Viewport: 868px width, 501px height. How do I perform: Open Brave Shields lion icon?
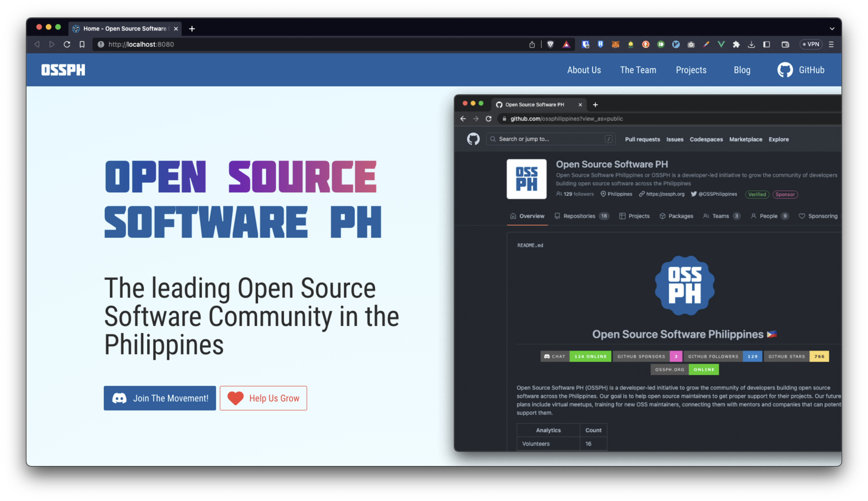(x=550, y=44)
